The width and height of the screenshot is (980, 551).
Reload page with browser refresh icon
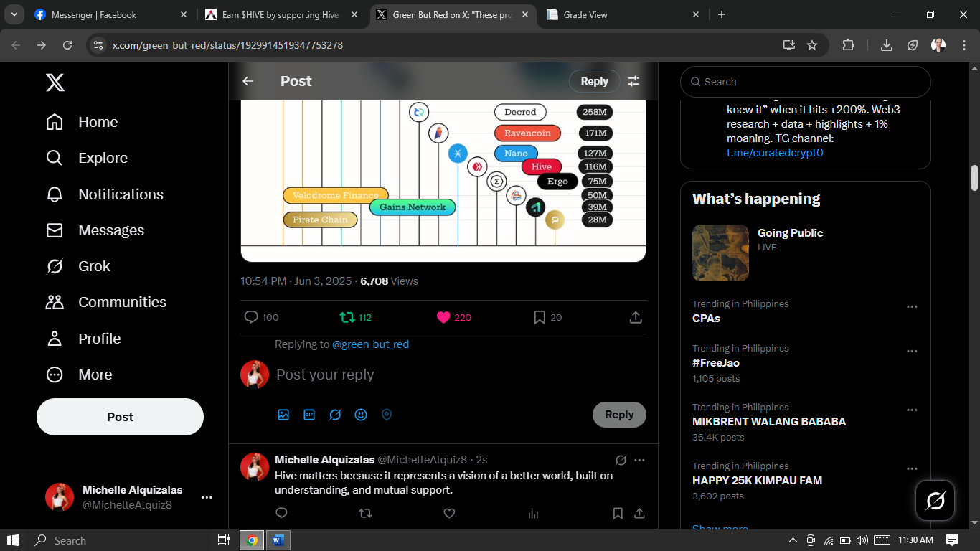click(x=67, y=45)
